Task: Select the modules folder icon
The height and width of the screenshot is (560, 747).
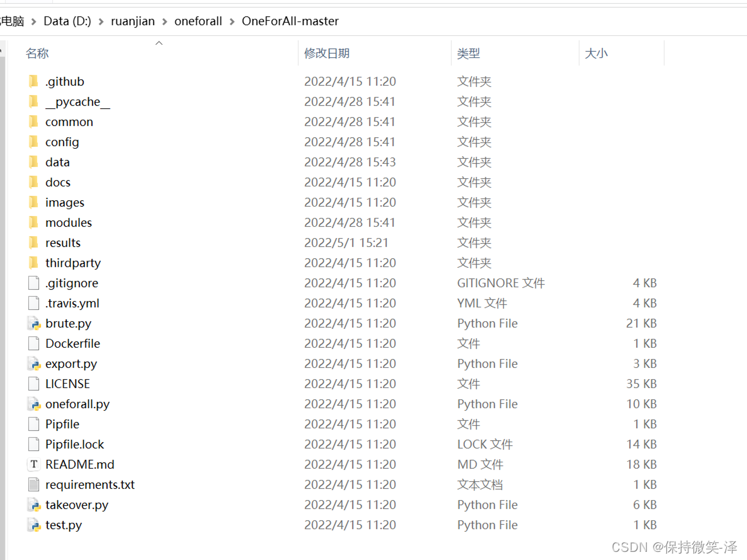Action: tap(33, 222)
